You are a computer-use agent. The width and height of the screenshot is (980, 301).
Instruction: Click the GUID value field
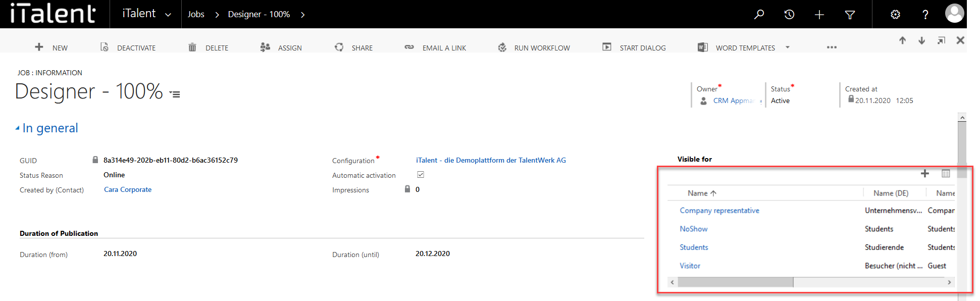click(x=171, y=160)
